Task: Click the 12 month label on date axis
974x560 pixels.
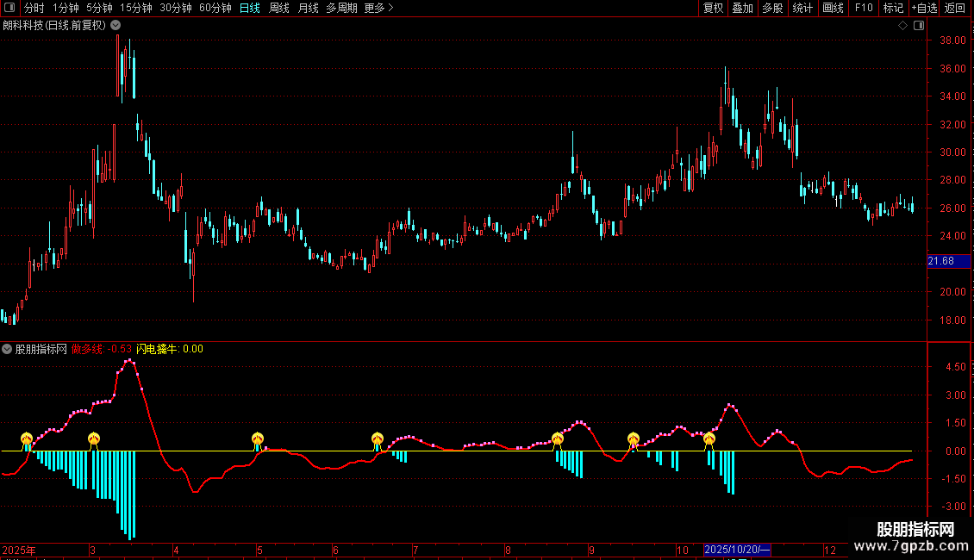Action: click(x=830, y=551)
